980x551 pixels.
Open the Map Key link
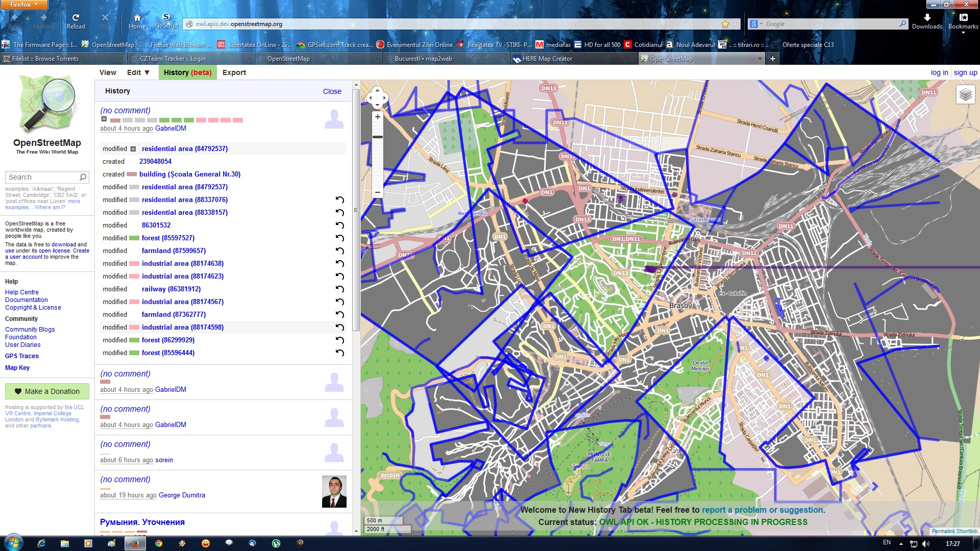tap(17, 368)
